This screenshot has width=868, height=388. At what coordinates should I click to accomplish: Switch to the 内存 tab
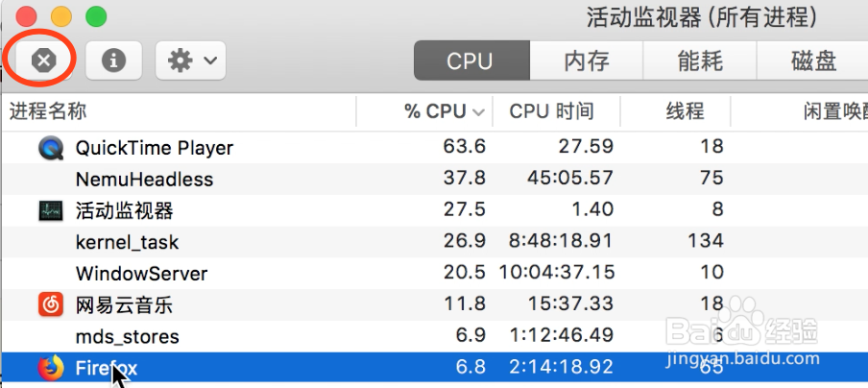(x=586, y=61)
